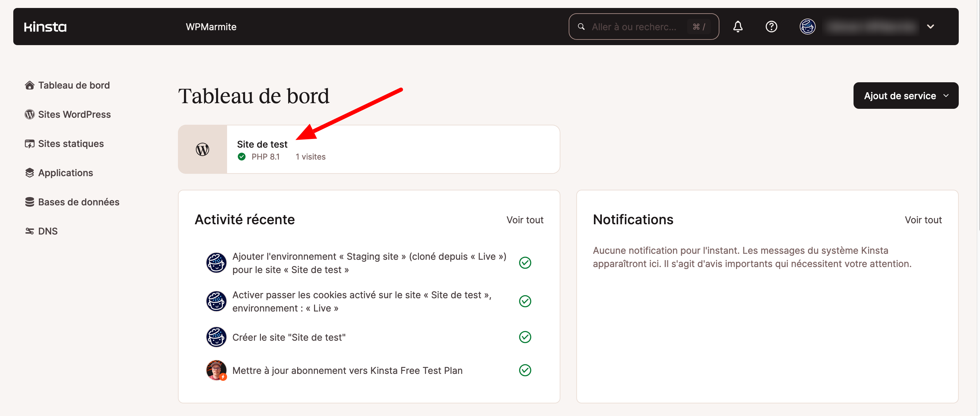The image size is (980, 416).
Task: Click the Notifications heading
Action: point(633,219)
